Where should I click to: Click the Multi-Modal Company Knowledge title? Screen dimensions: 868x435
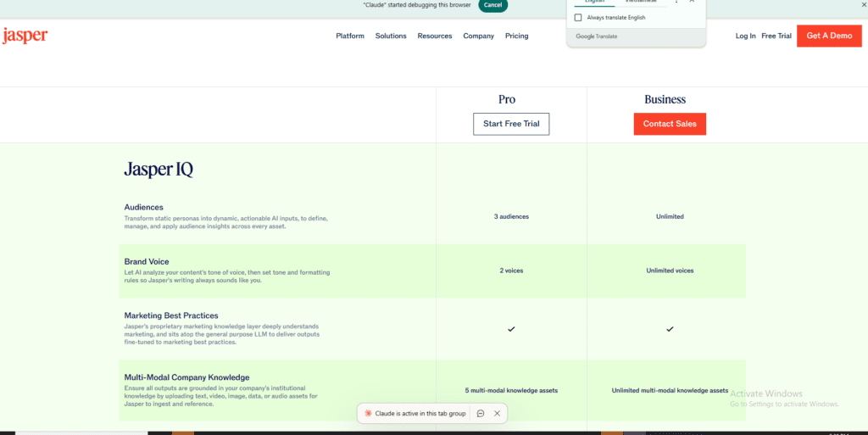(x=186, y=377)
